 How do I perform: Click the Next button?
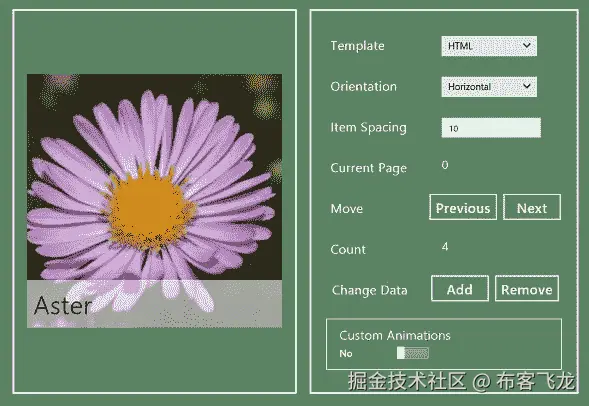click(x=532, y=207)
